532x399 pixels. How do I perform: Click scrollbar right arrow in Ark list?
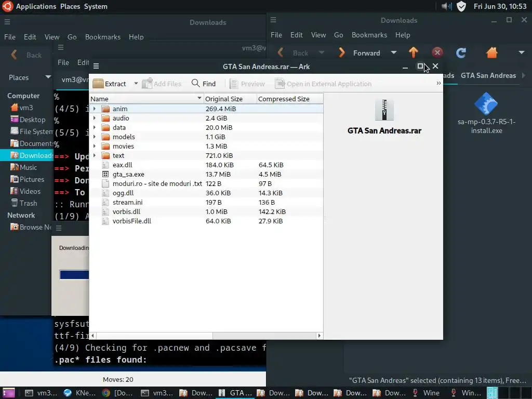tap(319, 336)
